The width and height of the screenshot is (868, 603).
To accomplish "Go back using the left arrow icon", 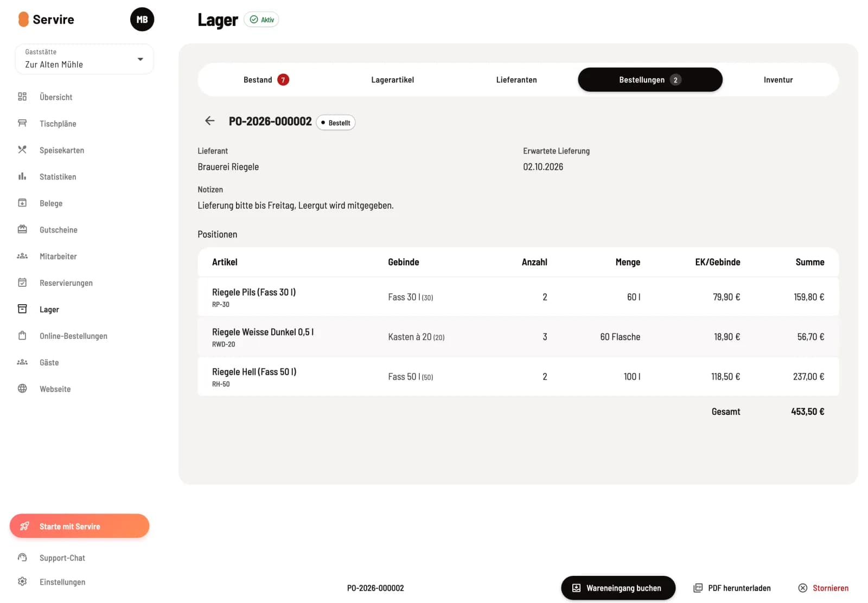I will coord(210,121).
